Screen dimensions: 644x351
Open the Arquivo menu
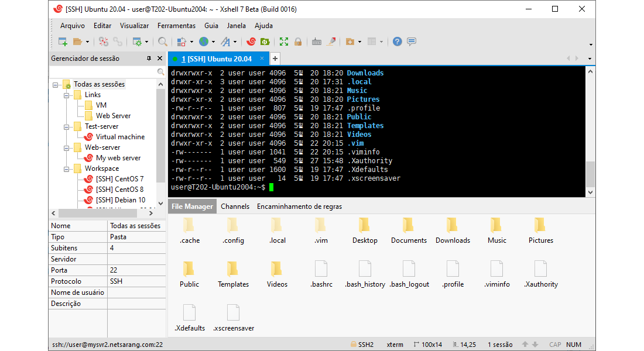click(72, 26)
